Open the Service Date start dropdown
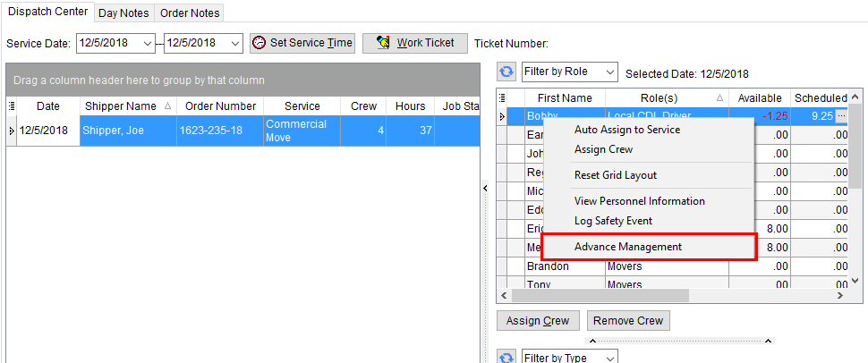 coord(146,43)
